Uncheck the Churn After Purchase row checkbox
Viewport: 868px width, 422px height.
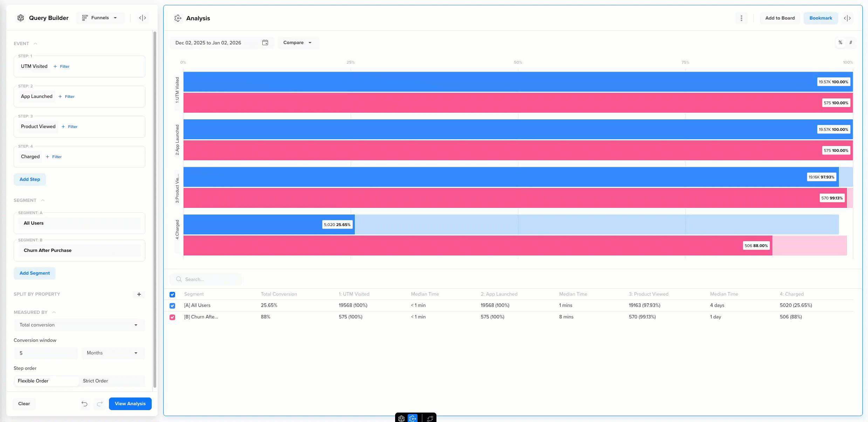(172, 317)
